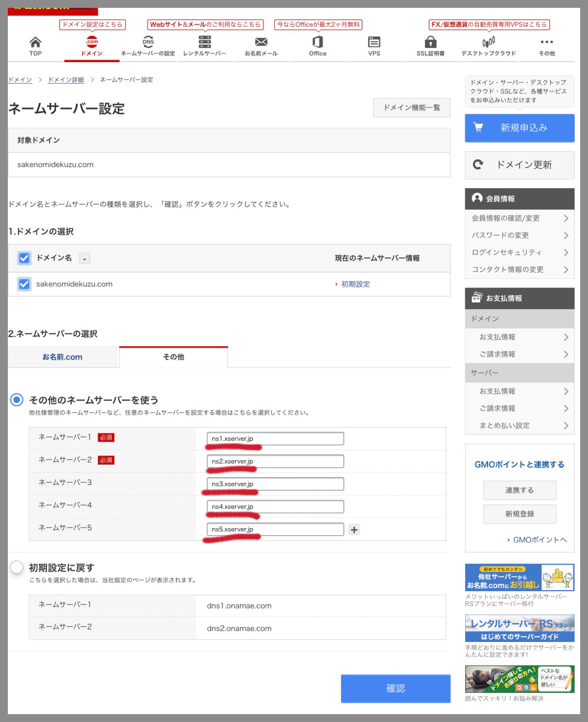Click the 連携する button
The height and width of the screenshot is (722, 588).
point(520,490)
